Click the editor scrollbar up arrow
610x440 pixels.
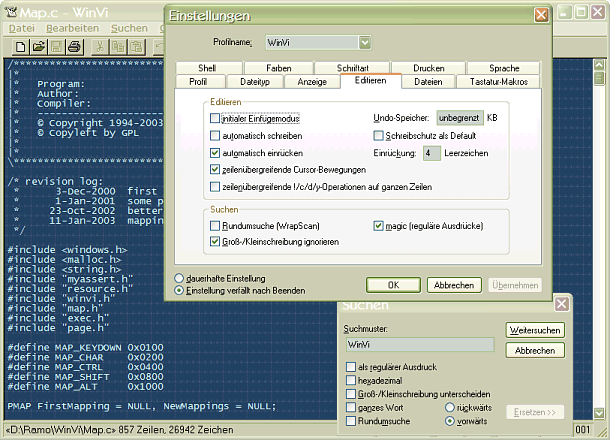pyautogui.click(x=599, y=65)
